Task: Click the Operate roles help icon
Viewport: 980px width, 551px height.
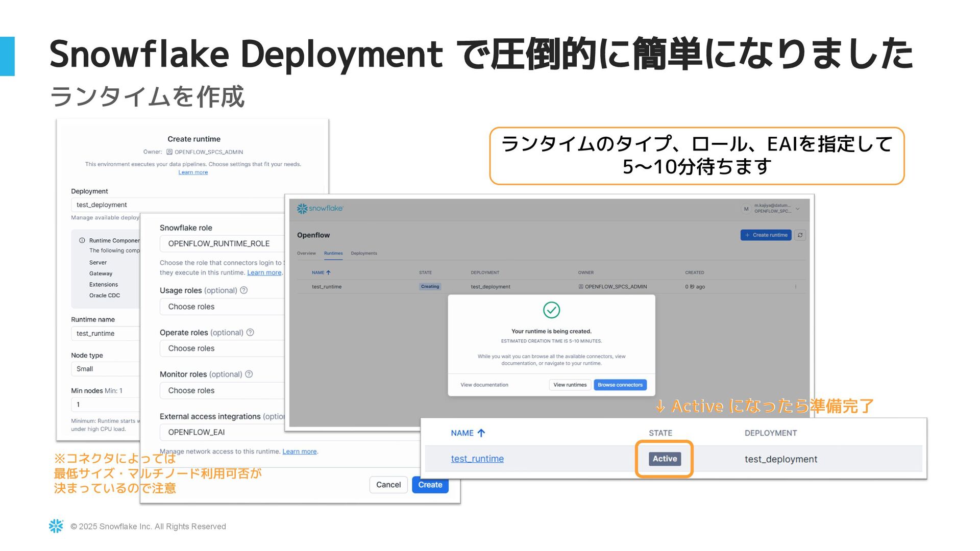Action: (250, 332)
